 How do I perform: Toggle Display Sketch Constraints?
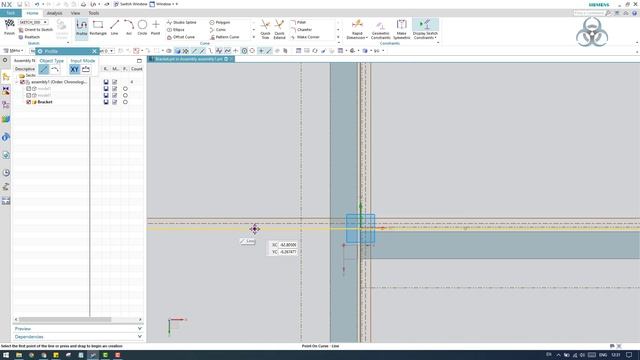(425, 29)
